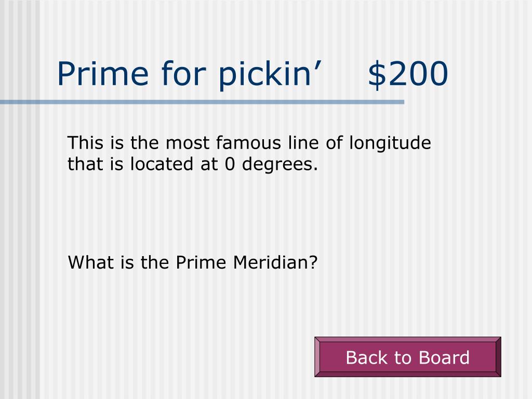Click the word 'degrees' in the clue
532x399 pixels.
point(277,165)
